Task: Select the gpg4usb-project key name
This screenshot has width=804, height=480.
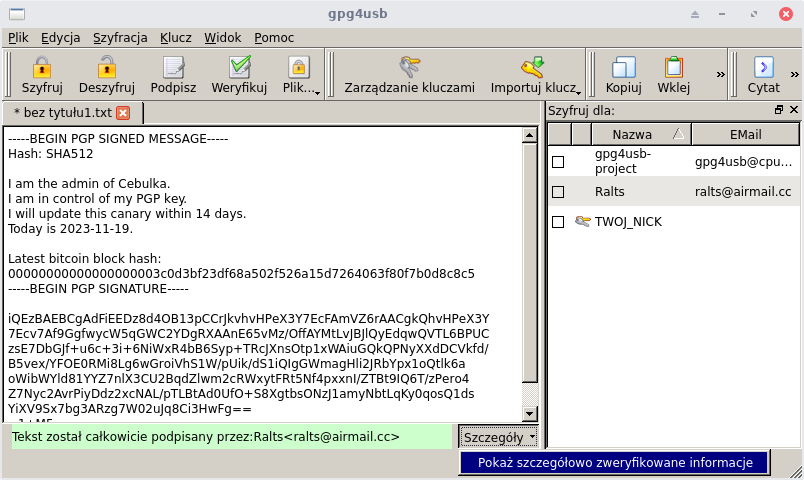Action: pos(623,161)
